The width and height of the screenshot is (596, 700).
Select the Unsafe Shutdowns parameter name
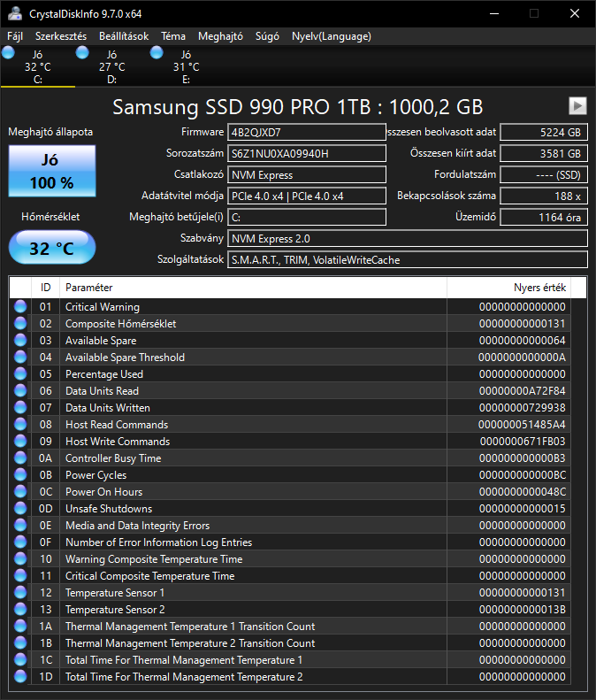tap(109, 509)
